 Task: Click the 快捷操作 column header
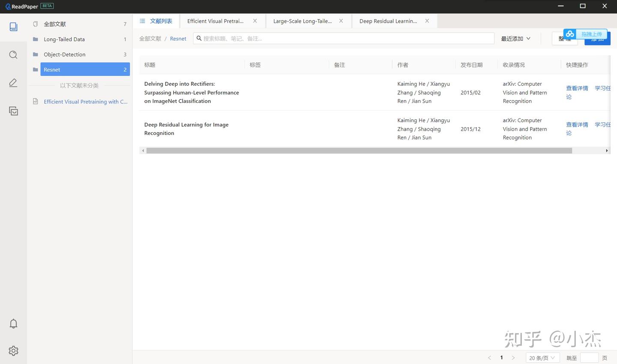pos(577,65)
